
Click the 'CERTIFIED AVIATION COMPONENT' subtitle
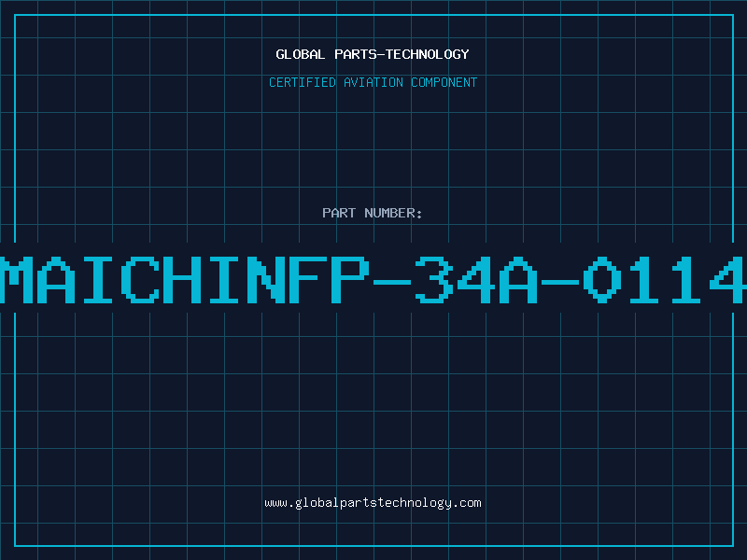[x=373, y=82]
